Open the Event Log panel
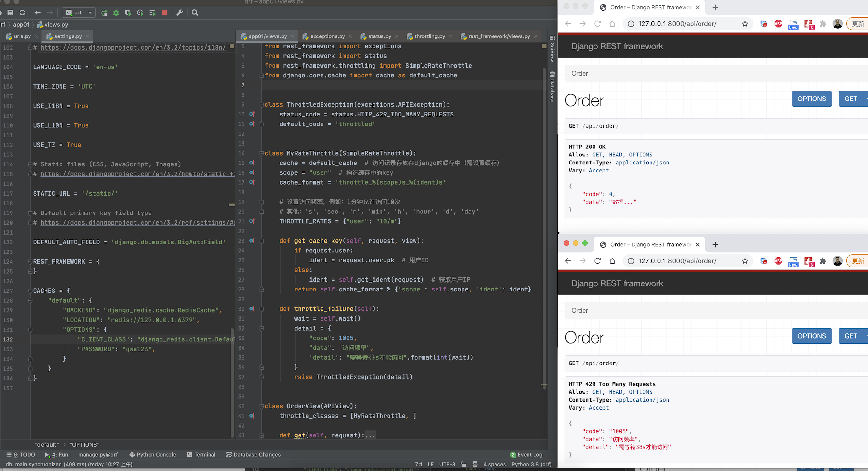This screenshot has height=471, width=868. click(x=526, y=454)
